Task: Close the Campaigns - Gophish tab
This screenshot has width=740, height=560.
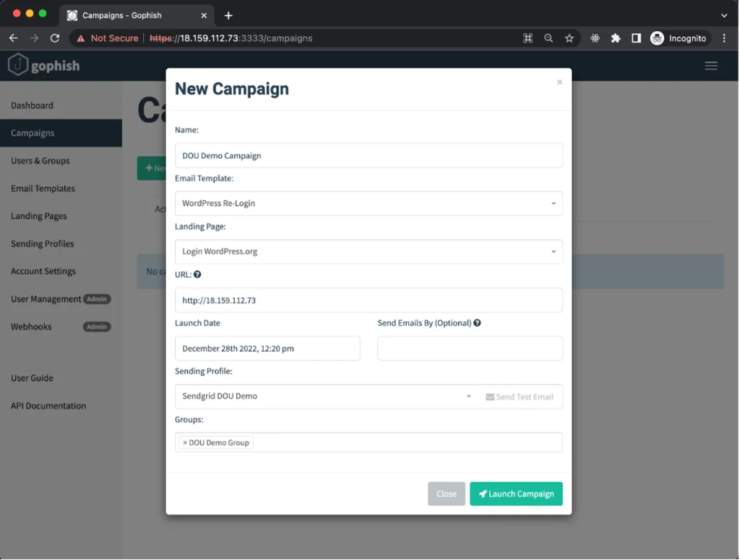Action: click(x=204, y=16)
